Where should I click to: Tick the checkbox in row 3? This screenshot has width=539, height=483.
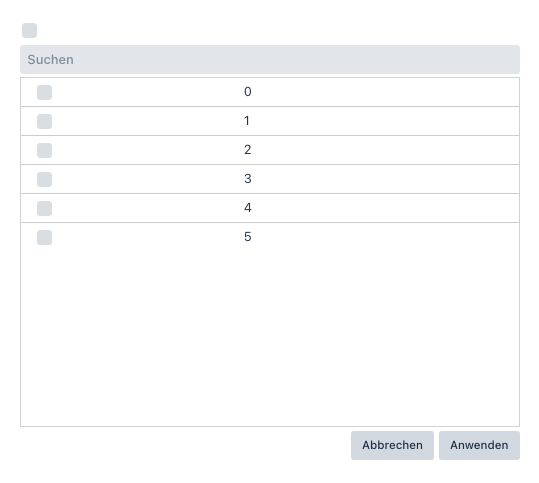(x=44, y=179)
